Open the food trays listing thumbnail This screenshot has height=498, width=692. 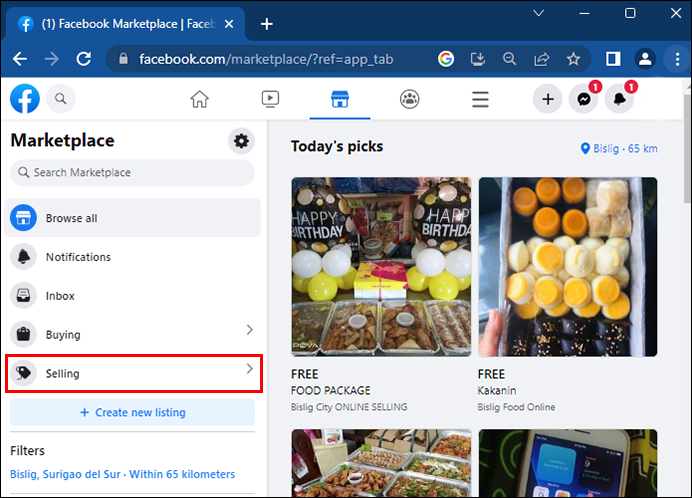tap(381, 463)
